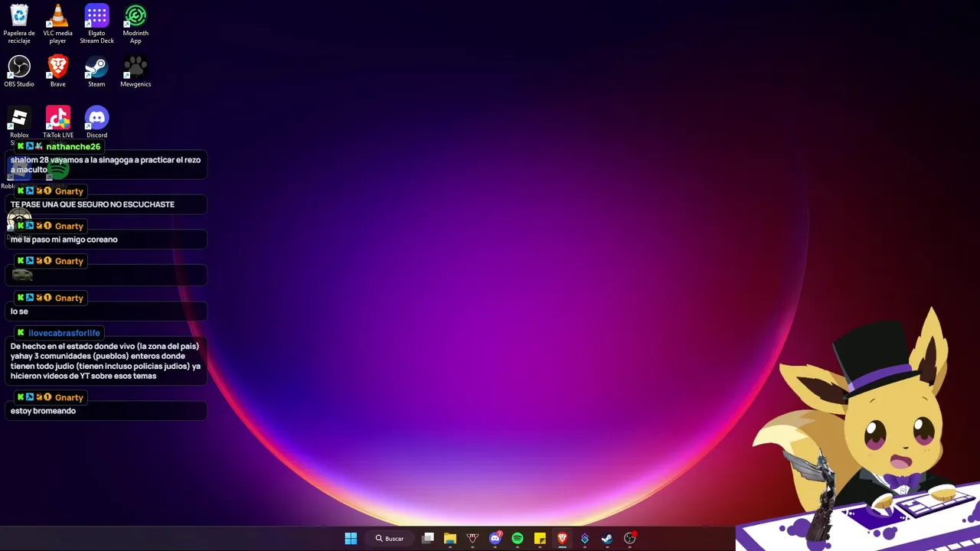
Task: Open Sticky Notes from the taskbar
Action: (540, 538)
